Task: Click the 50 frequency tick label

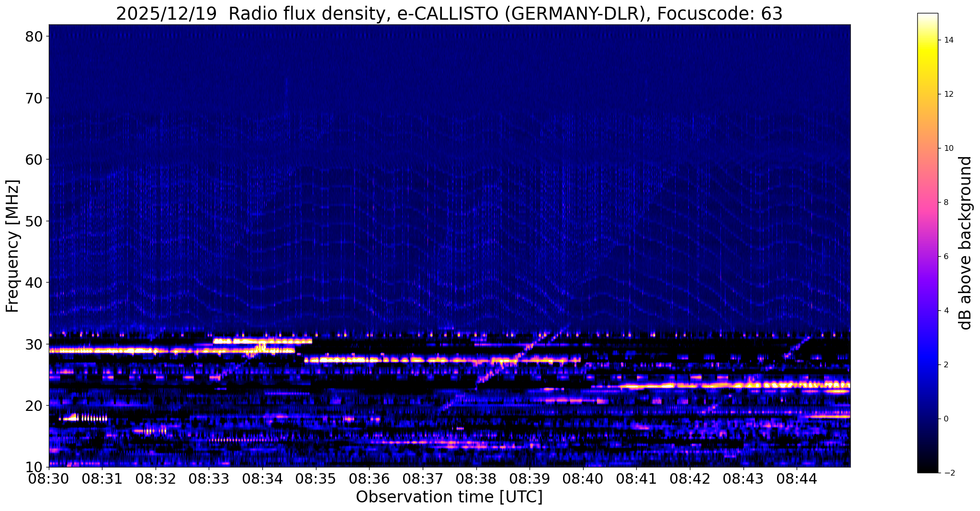Action: point(34,221)
